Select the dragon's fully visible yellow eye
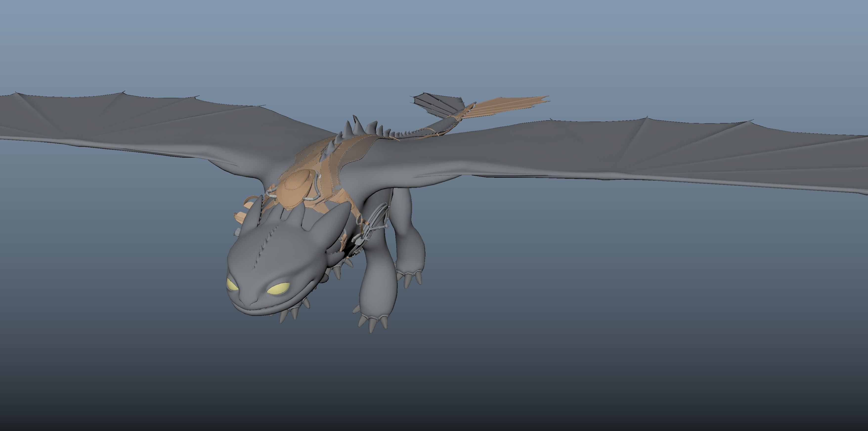Image resolution: width=868 pixels, height=431 pixels. [x=279, y=288]
